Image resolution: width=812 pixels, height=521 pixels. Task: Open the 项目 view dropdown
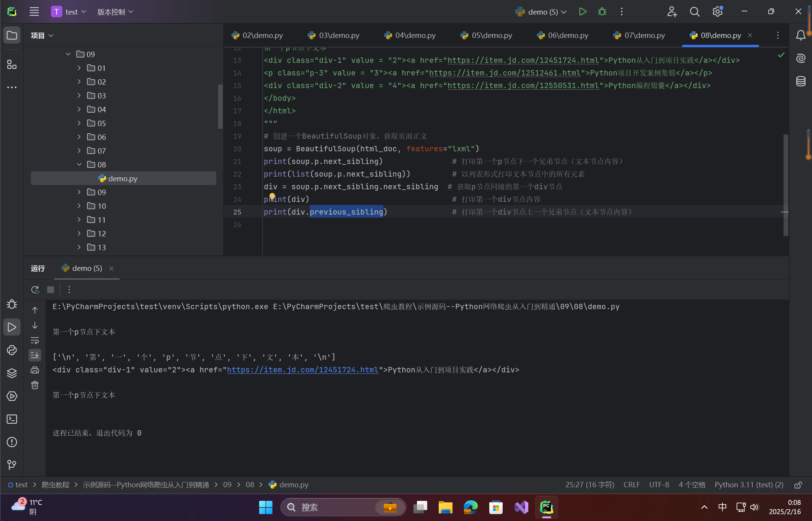[42, 35]
